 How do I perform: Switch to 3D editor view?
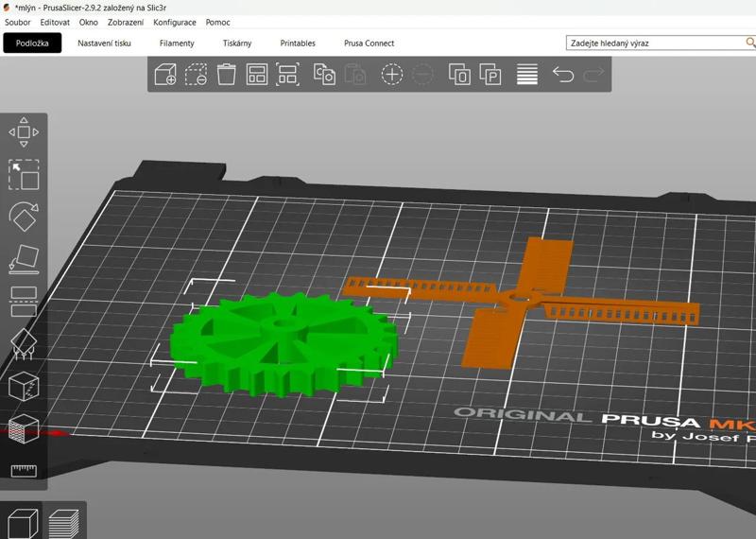22,521
